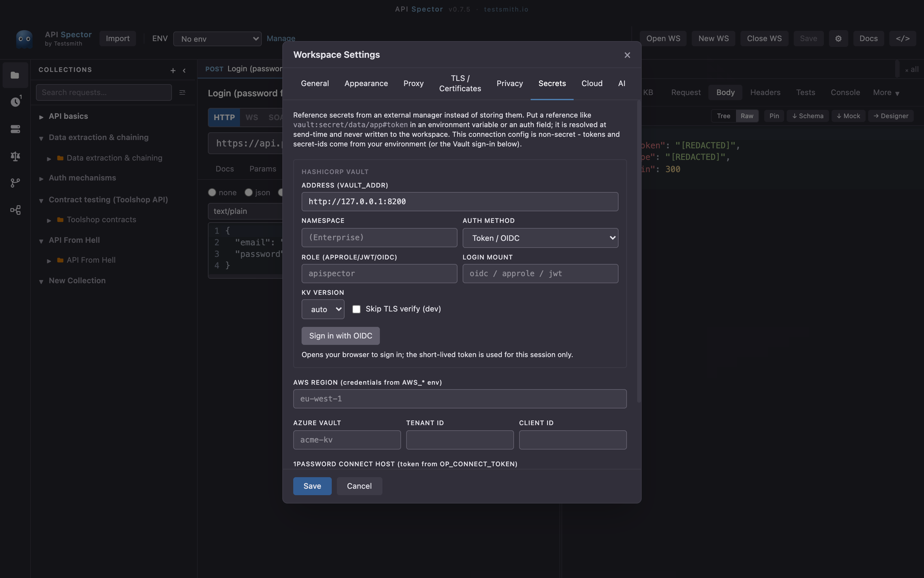Image resolution: width=924 pixels, height=578 pixels.
Task: Close the Workspace Settings dialog
Action: tap(627, 55)
